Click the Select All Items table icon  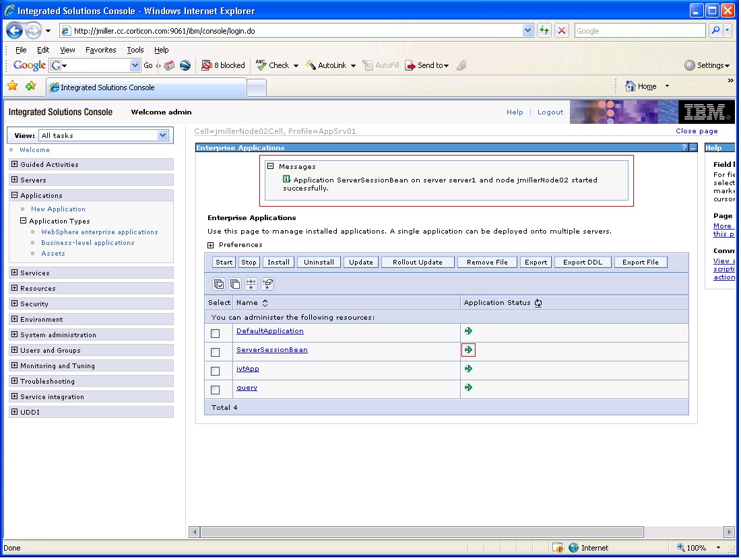pos(219,284)
